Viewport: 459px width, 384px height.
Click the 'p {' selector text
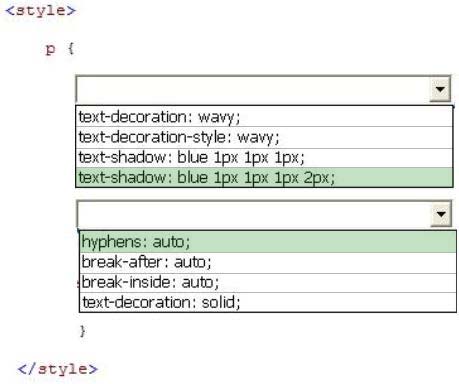point(60,49)
